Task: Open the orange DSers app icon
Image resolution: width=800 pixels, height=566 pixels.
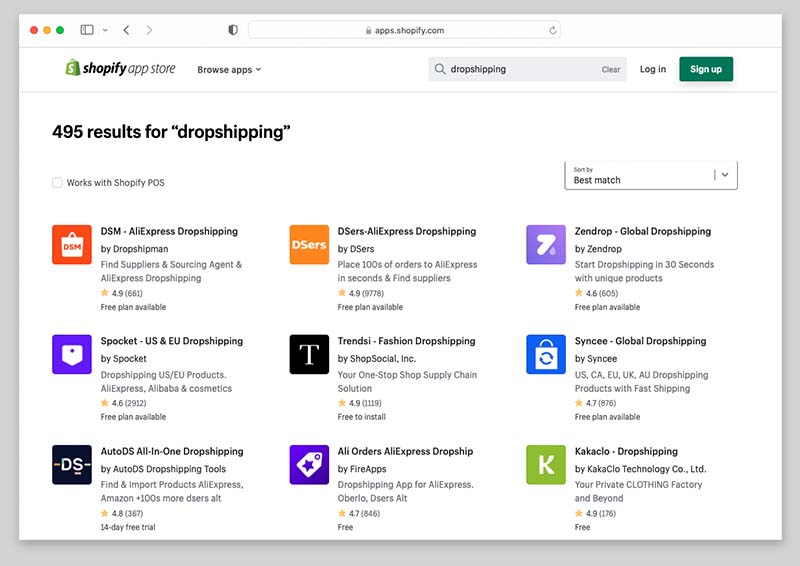Action: 309,244
